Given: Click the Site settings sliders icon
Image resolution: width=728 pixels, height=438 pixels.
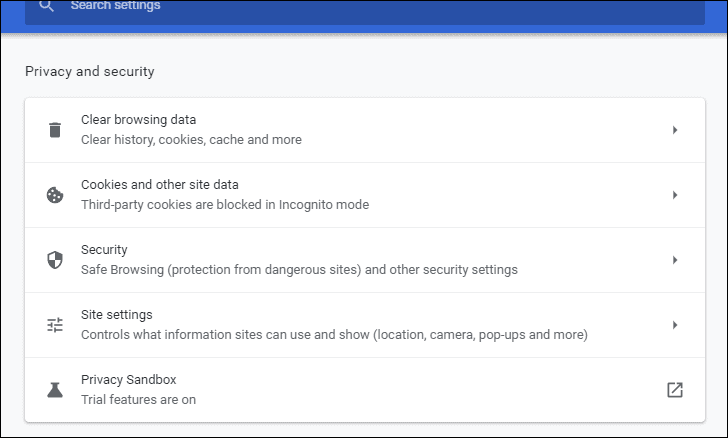Looking at the screenshot, I should [x=55, y=325].
